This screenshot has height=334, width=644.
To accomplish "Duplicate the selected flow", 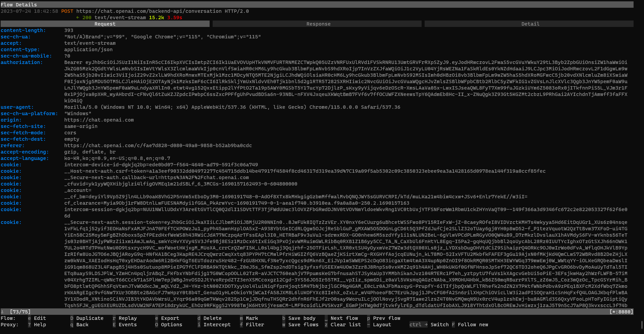I will (89, 318).
